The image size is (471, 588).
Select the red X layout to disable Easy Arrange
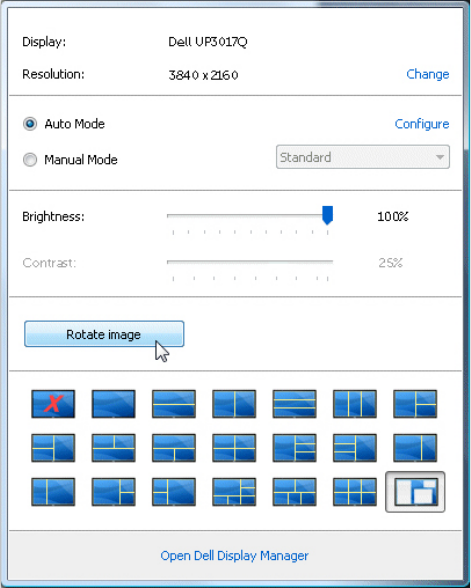pos(53,404)
